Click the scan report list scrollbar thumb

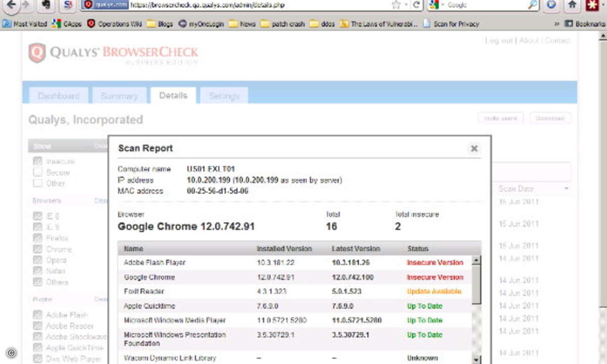point(476,285)
